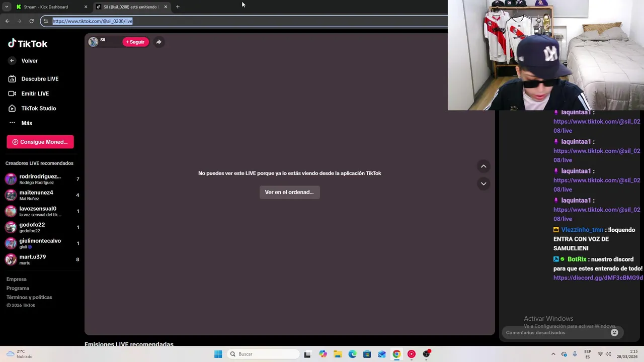
Task: Open the weather widget showing 21°C Nublado
Action: (19, 354)
